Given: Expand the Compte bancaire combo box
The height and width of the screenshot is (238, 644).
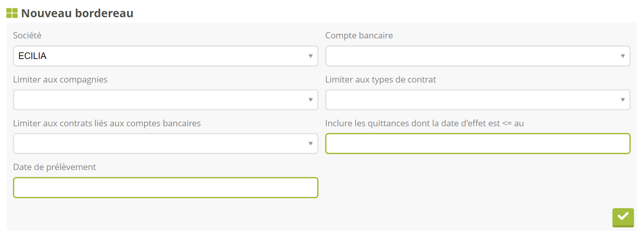Looking at the screenshot, I should pyautogui.click(x=478, y=56).
